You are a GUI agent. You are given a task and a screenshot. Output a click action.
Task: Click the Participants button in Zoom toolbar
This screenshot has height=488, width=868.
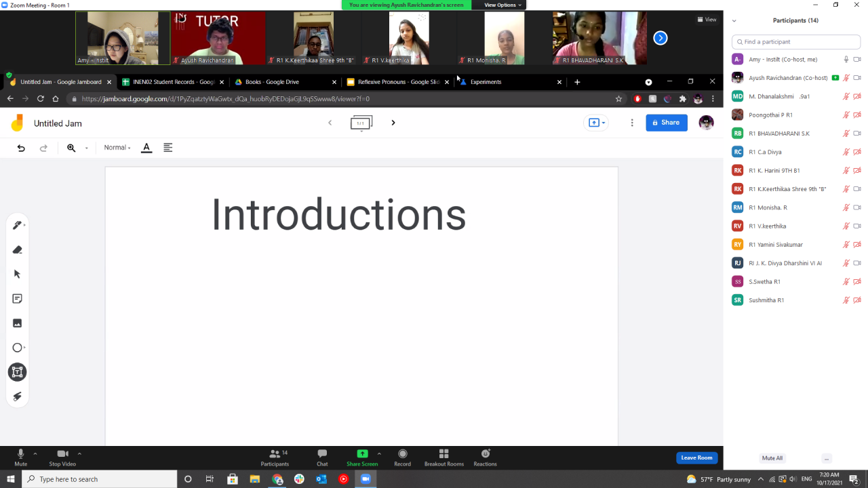275,457
